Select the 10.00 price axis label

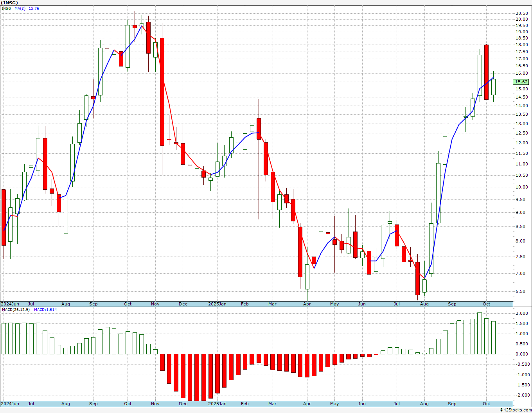pyautogui.click(x=521, y=187)
